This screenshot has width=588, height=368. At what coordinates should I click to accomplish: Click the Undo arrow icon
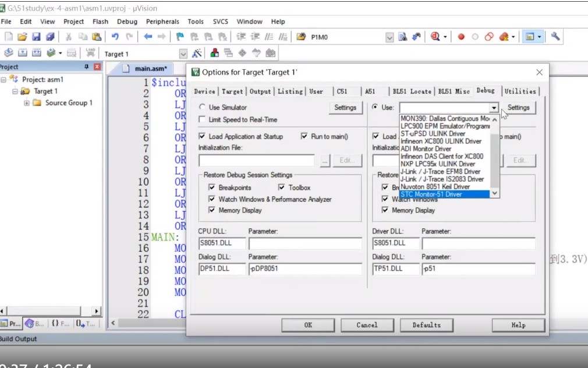tap(115, 37)
